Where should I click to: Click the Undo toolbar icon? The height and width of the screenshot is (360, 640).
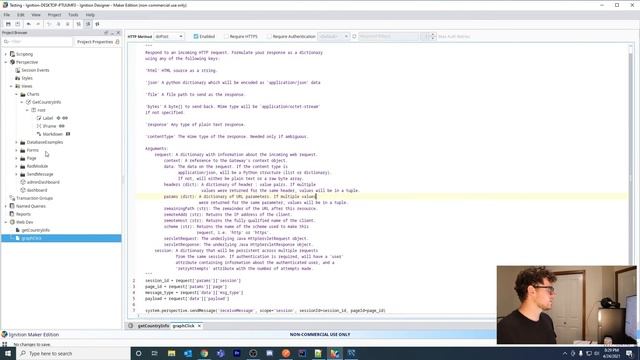point(29,24)
